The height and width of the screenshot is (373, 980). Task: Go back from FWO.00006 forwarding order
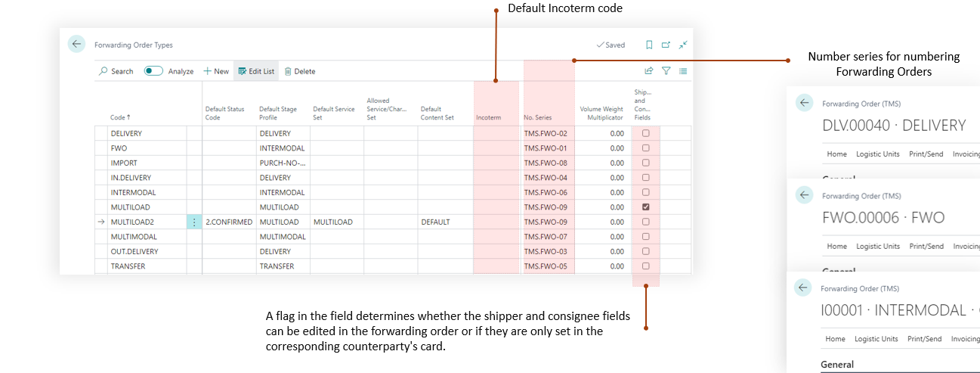[x=804, y=195]
